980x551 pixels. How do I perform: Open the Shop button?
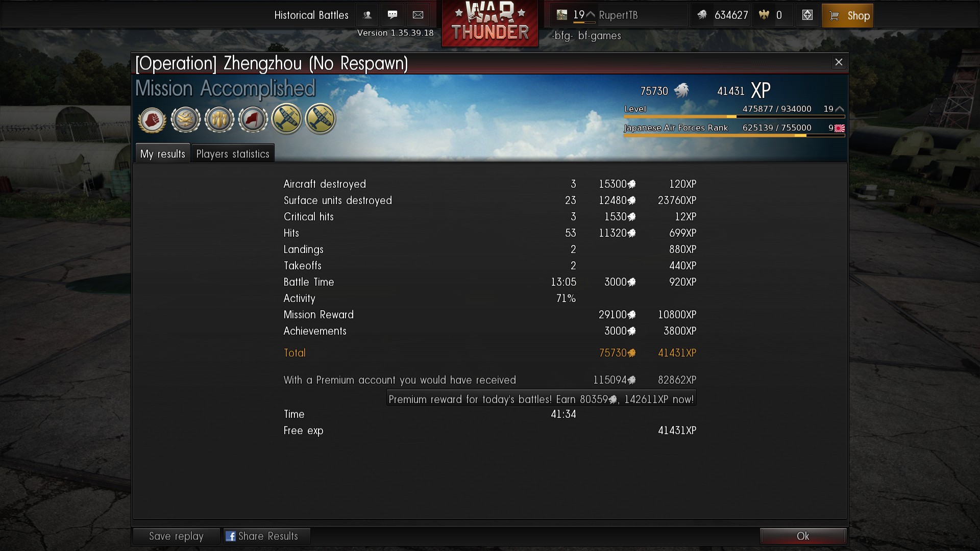click(847, 16)
